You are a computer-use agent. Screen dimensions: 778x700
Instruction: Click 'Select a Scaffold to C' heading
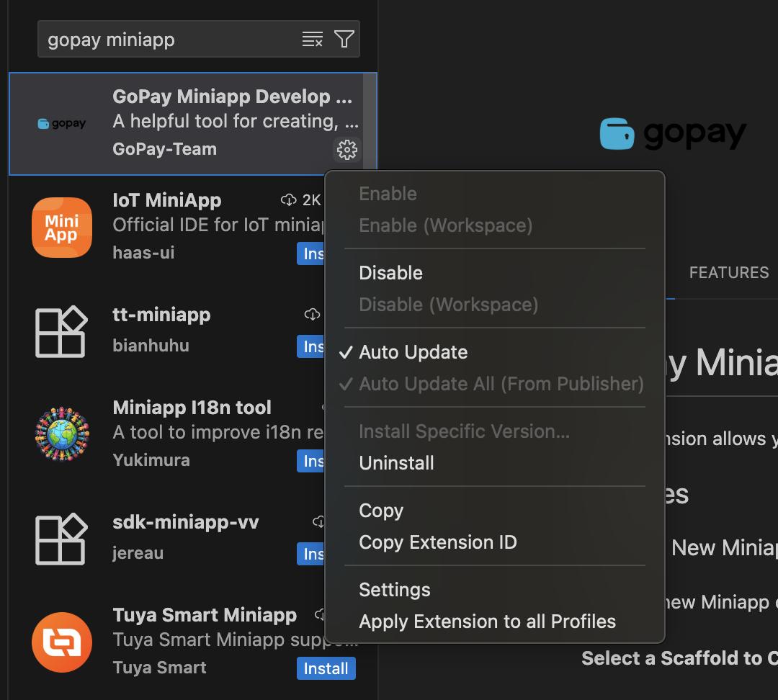679,658
